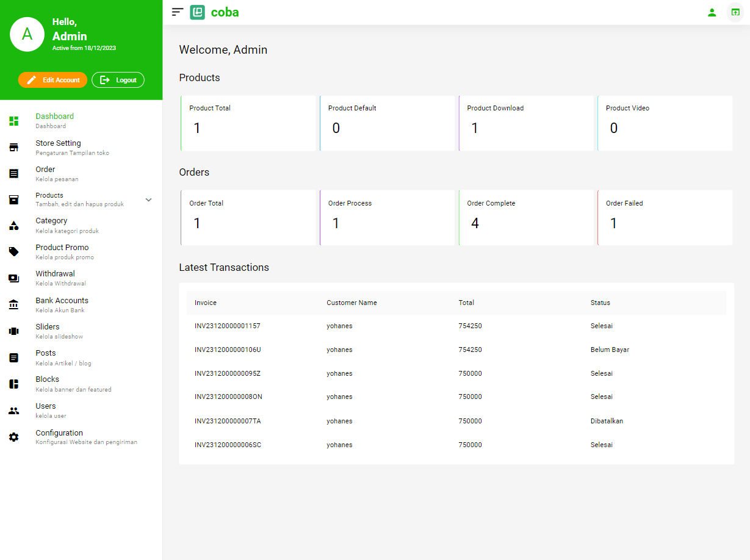Click the Store Setting shop icon
750x560 pixels.
click(13, 147)
